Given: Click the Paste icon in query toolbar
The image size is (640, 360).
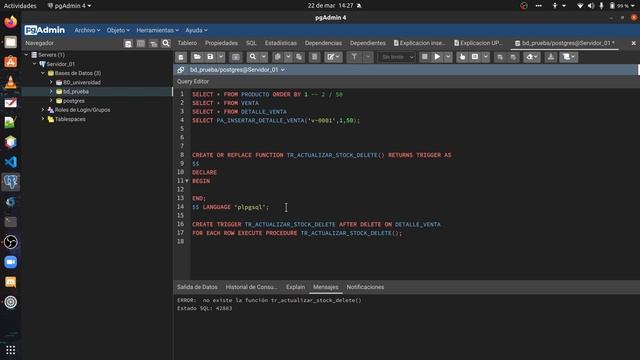Looking at the screenshot, I should [x=299, y=57].
